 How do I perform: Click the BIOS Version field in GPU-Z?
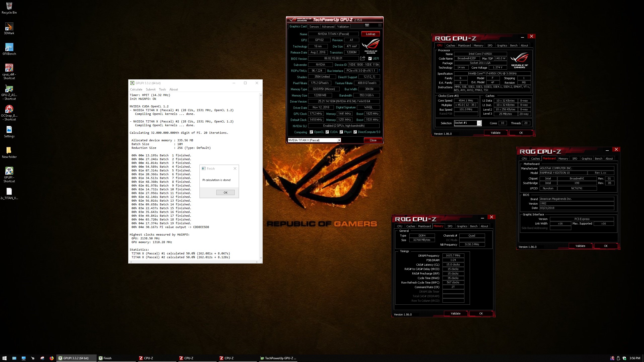click(x=333, y=58)
